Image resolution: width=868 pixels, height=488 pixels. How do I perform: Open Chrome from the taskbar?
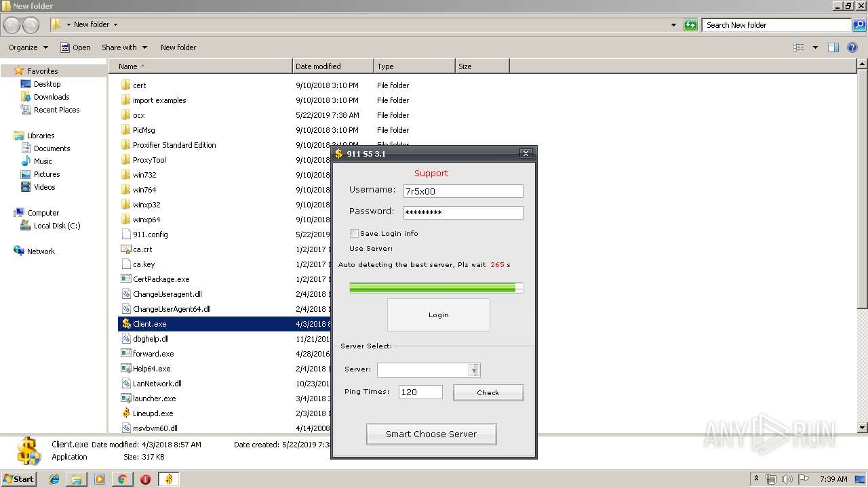coord(122,479)
